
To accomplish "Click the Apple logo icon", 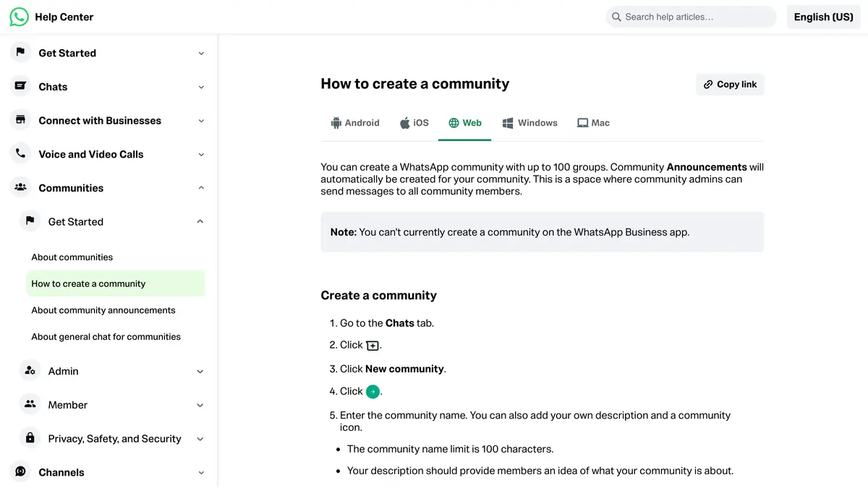I will coord(405,123).
